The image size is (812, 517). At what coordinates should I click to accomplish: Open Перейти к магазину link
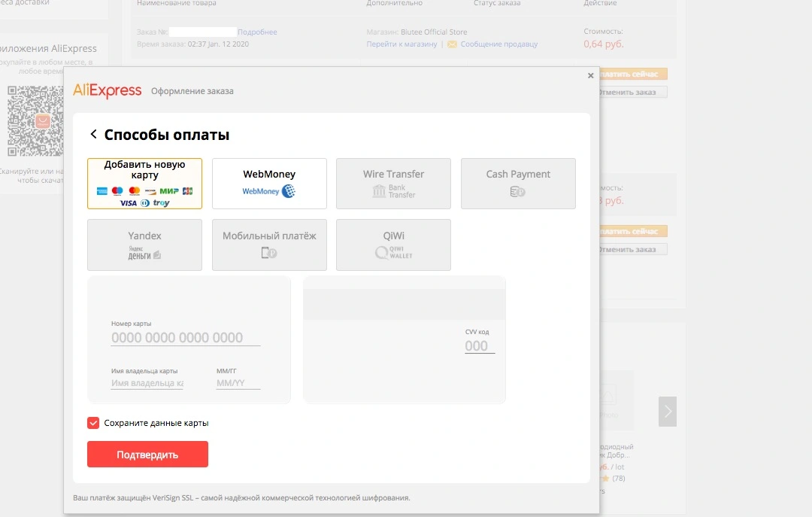point(401,44)
